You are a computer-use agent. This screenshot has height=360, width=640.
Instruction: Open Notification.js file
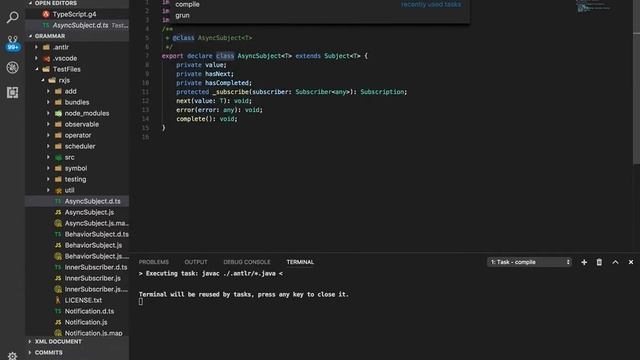pos(86,322)
